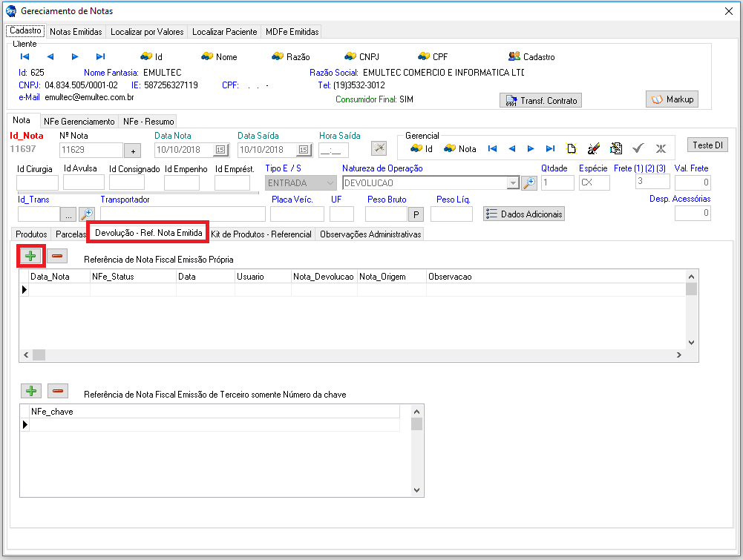Viewport: 743px width, 560px height.
Task: Click green plus in Emissão Própria section
Action: 31,256
